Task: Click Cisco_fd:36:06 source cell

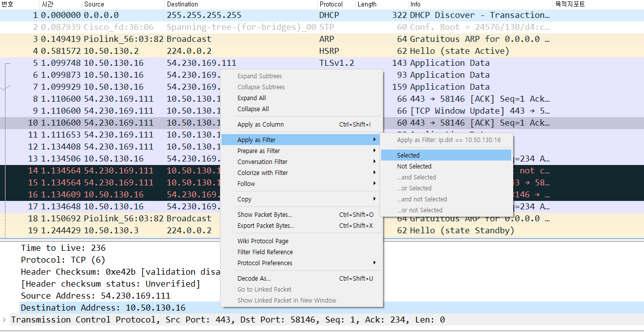Action: (x=119, y=27)
